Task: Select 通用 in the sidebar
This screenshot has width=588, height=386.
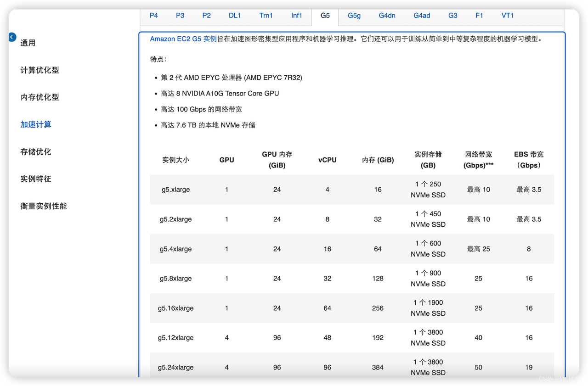Action: coord(28,43)
